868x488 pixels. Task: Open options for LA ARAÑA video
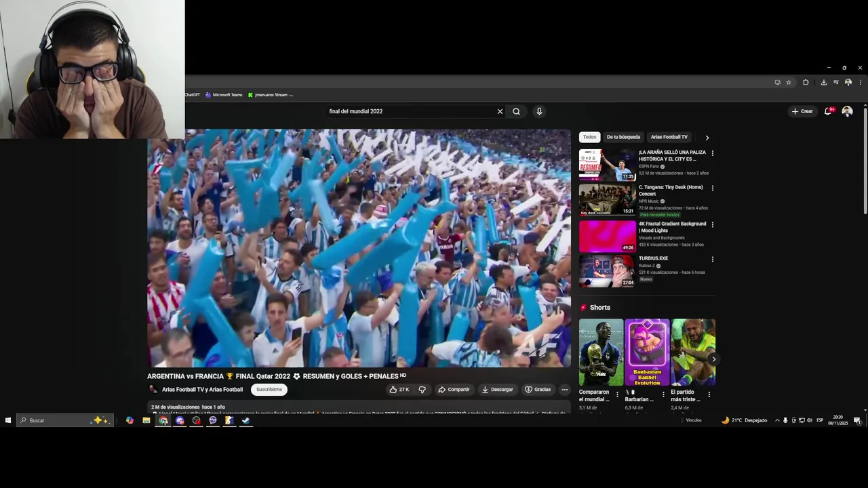coord(712,153)
